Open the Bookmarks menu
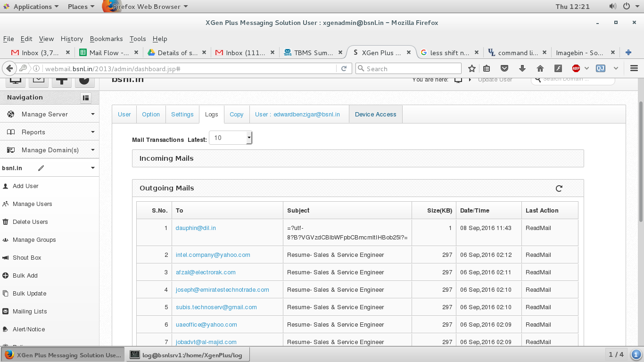The height and width of the screenshot is (362, 644). pos(106,39)
